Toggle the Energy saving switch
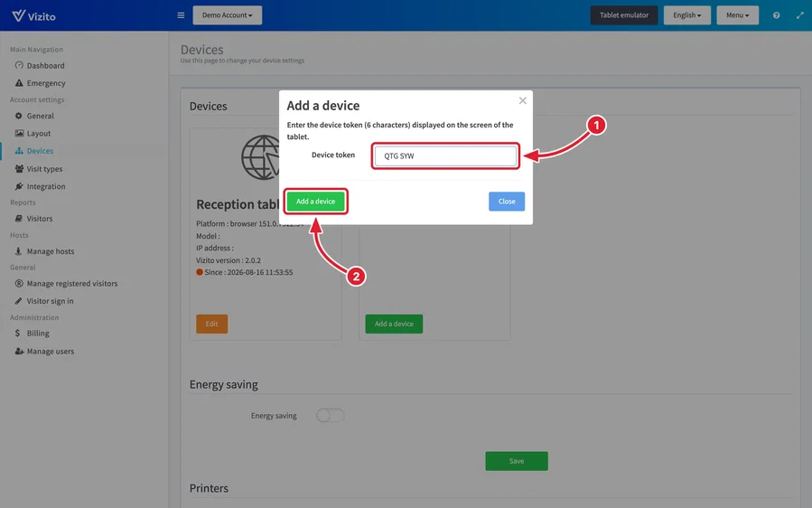This screenshot has width=812, height=508. [330, 415]
